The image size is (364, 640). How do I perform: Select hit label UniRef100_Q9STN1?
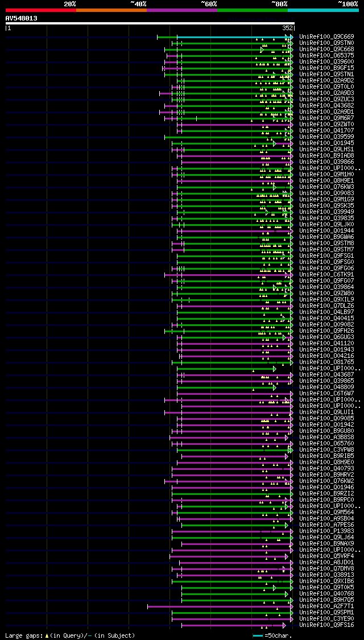pyautogui.click(x=326, y=75)
